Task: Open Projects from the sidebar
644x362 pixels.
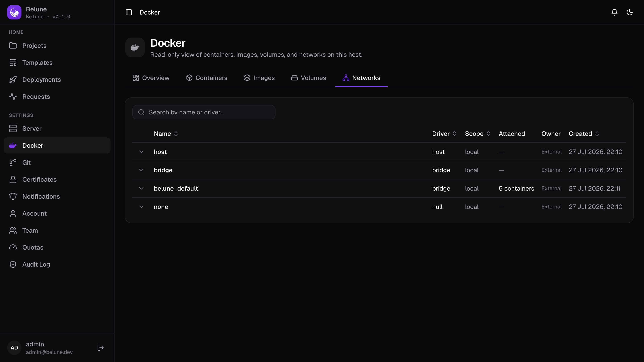Action: [x=57, y=46]
